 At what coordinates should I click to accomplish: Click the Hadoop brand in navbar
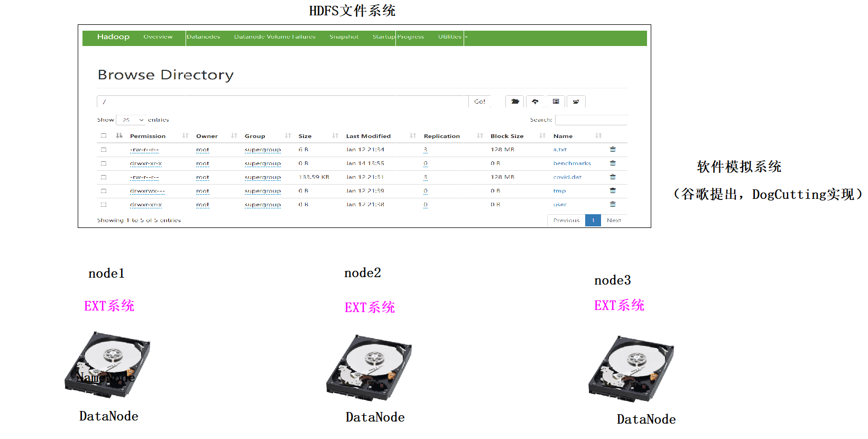(113, 37)
